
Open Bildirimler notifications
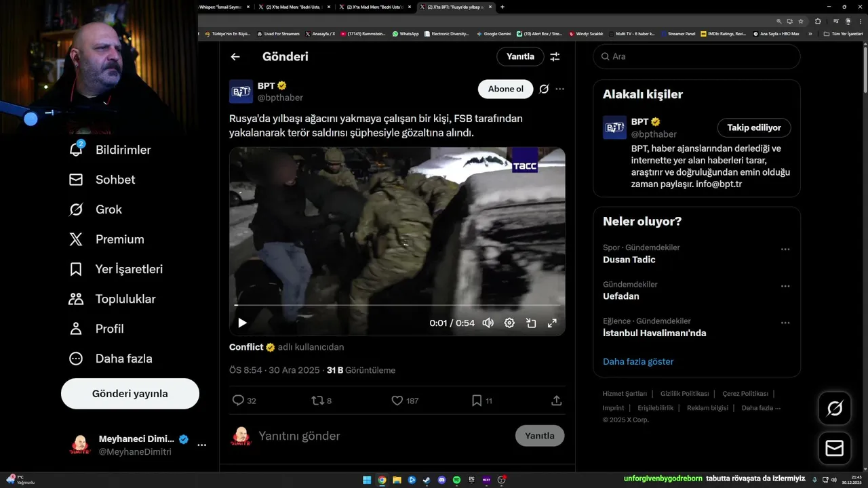tap(110, 150)
